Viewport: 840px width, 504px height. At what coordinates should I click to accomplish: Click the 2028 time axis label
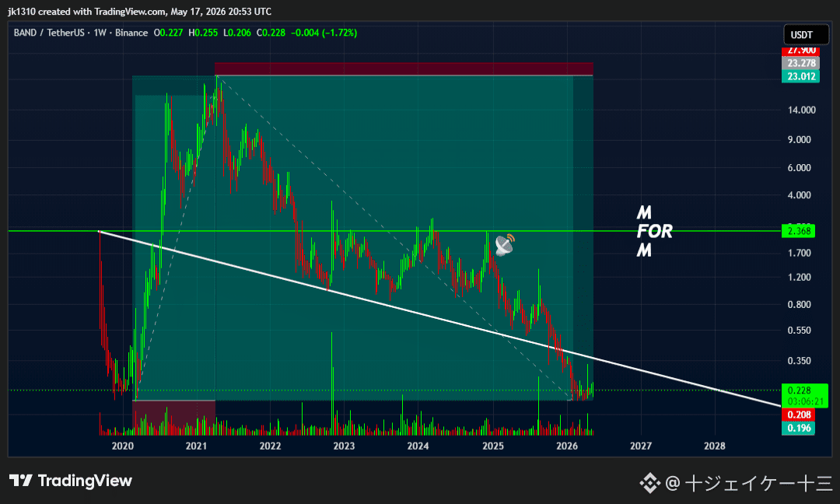[x=715, y=446]
